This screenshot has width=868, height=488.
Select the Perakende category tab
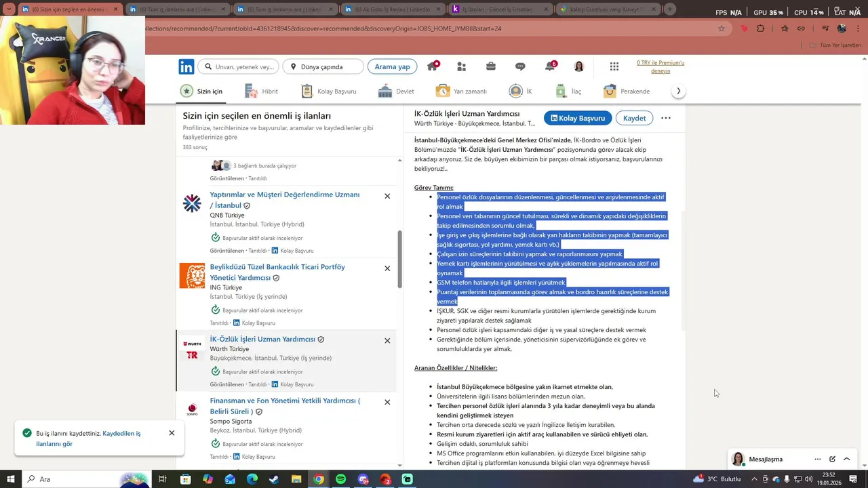[x=627, y=91]
